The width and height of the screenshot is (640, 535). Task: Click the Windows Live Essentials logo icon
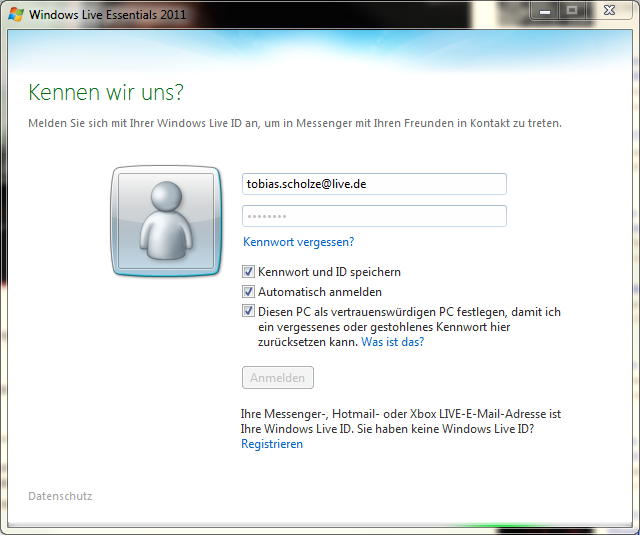point(16,14)
